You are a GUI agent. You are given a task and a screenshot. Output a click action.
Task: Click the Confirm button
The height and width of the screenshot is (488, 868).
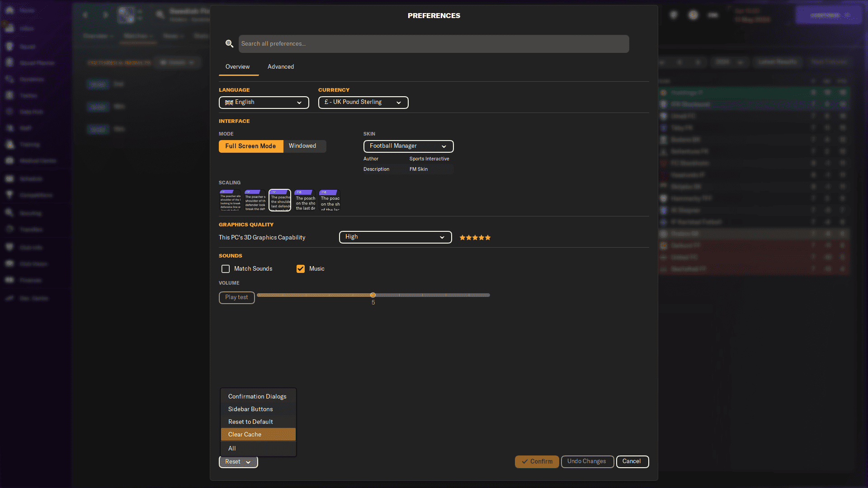537,462
